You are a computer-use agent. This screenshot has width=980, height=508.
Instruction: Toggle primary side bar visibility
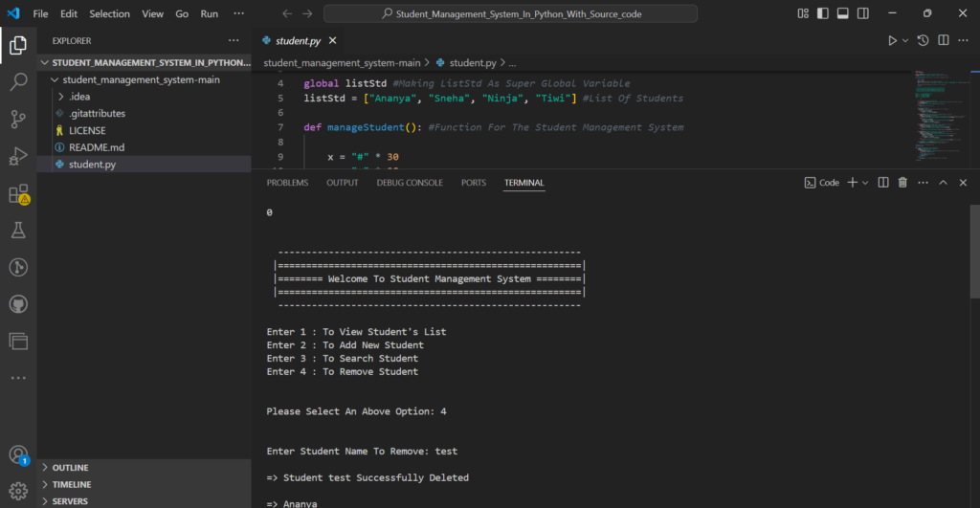pos(823,13)
